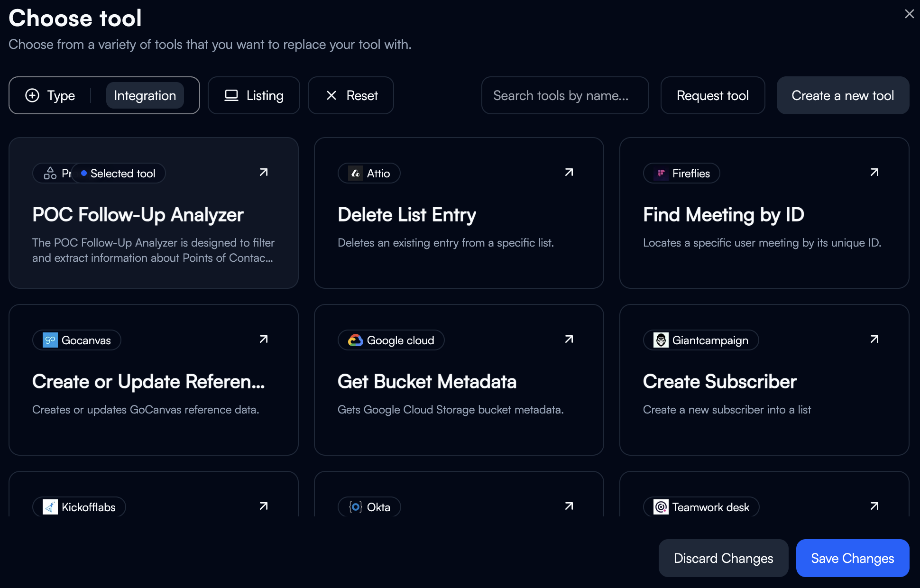Open the Listing filter
Image resolution: width=920 pixels, height=588 pixels.
point(254,95)
